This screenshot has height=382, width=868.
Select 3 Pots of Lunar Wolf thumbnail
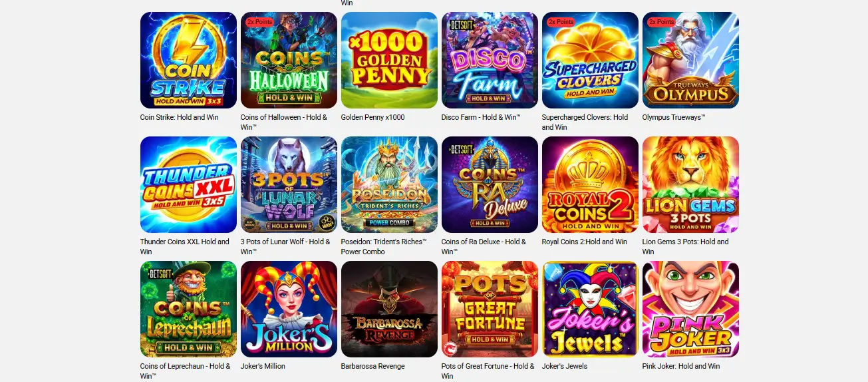tap(289, 184)
